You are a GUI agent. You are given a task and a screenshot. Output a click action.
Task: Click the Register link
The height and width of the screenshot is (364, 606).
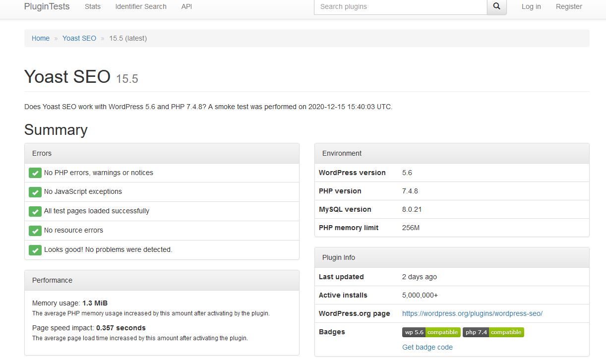[569, 6]
